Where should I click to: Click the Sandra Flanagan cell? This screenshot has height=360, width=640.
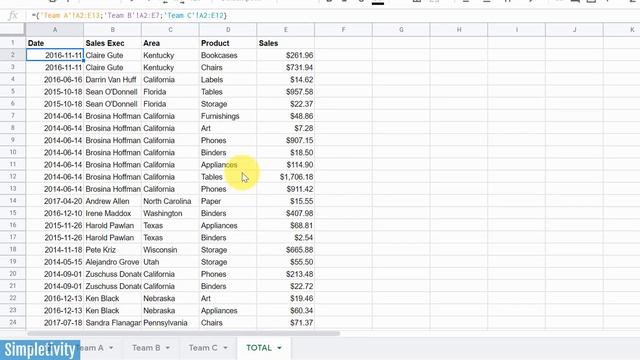113,322
